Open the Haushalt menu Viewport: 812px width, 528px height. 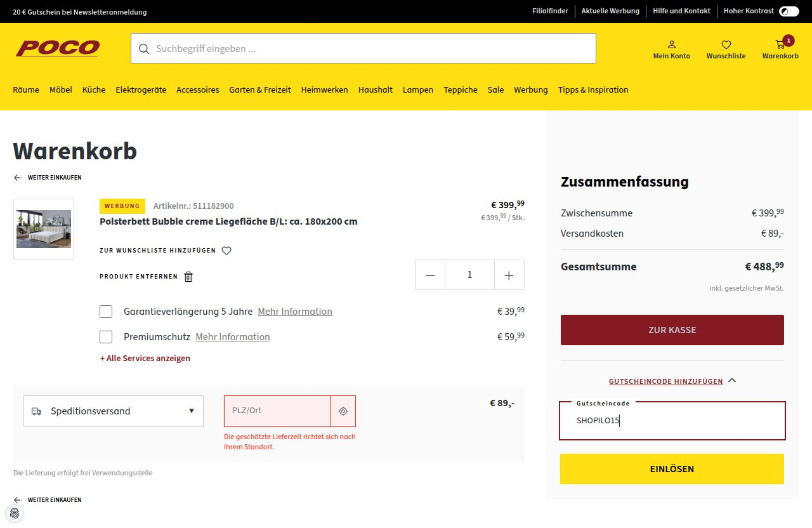(x=376, y=89)
